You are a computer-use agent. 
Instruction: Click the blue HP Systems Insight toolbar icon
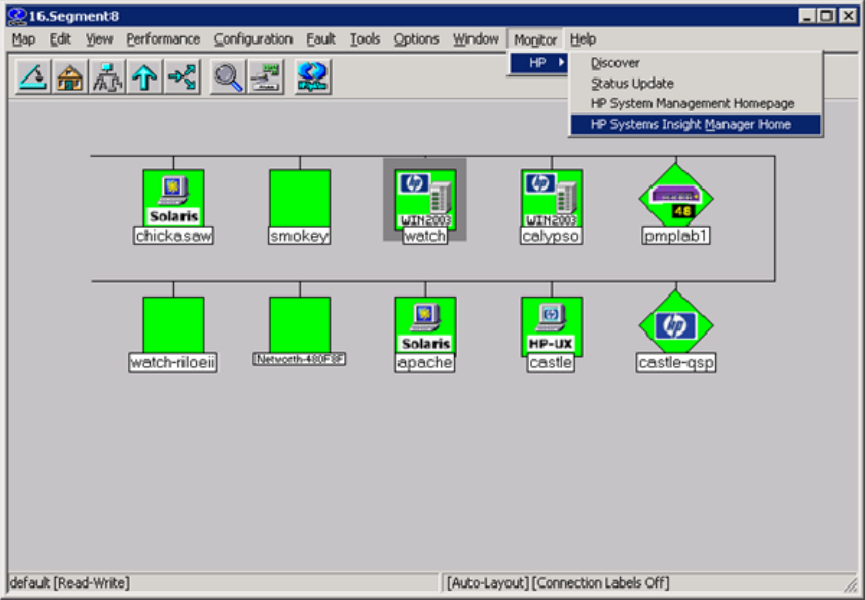tap(313, 77)
